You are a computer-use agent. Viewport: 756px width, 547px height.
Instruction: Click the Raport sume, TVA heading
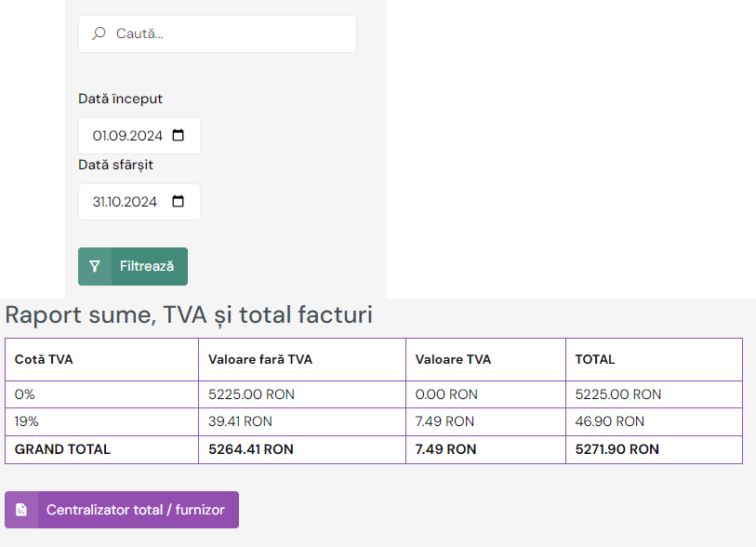(189, 315)
